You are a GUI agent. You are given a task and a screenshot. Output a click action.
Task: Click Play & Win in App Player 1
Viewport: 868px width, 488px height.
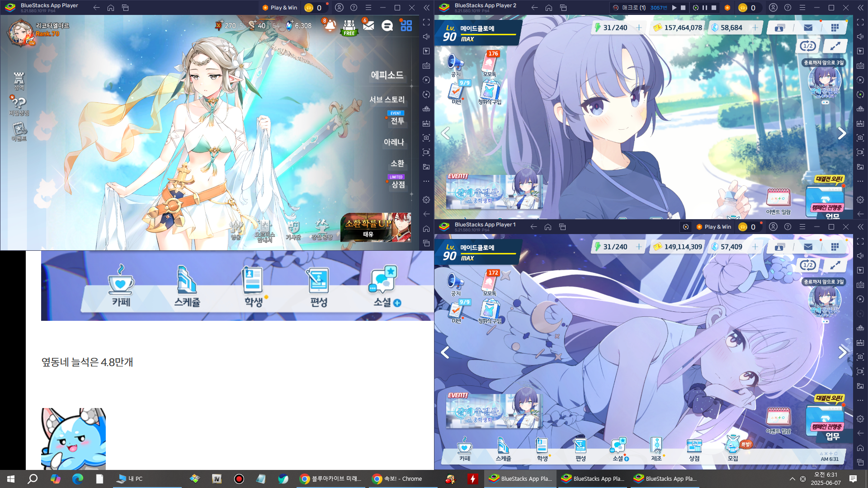point(714,227)
